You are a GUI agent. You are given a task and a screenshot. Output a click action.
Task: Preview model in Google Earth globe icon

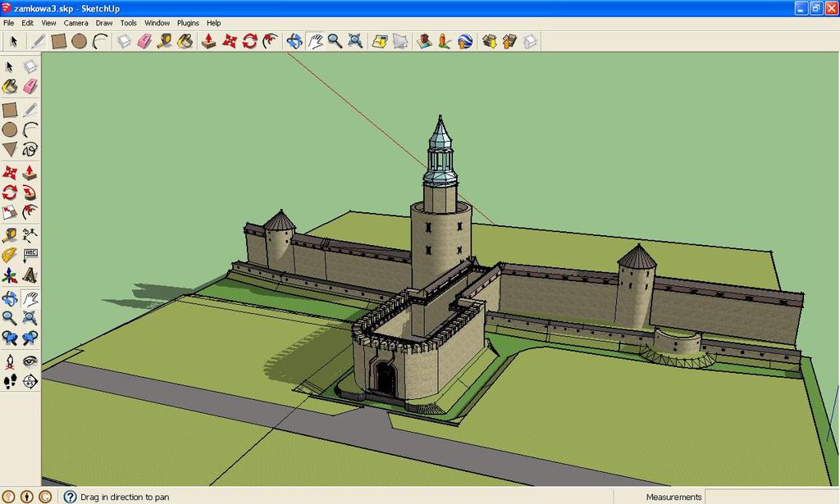coord(464,41)
